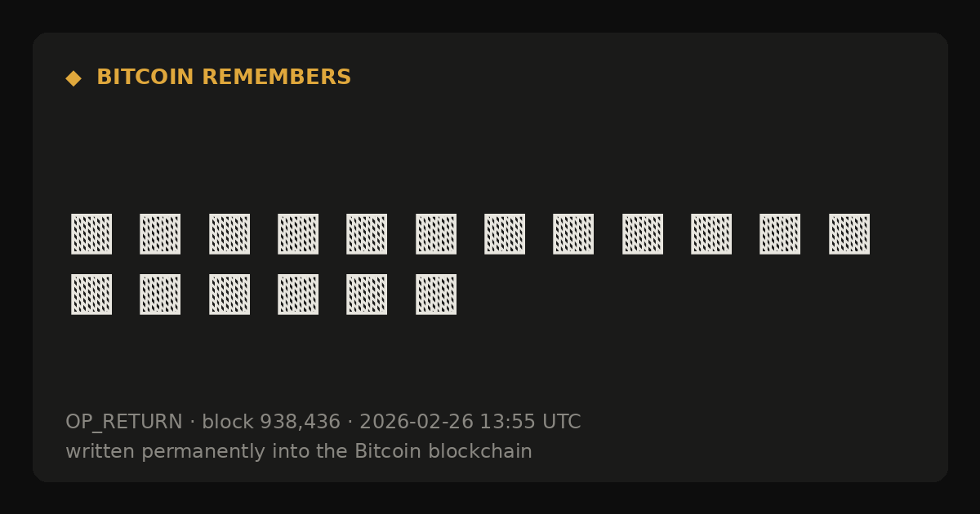This screenshot has height=514, width=980.
Task: Click the block 938,436 number
Action: click(271, 423)
